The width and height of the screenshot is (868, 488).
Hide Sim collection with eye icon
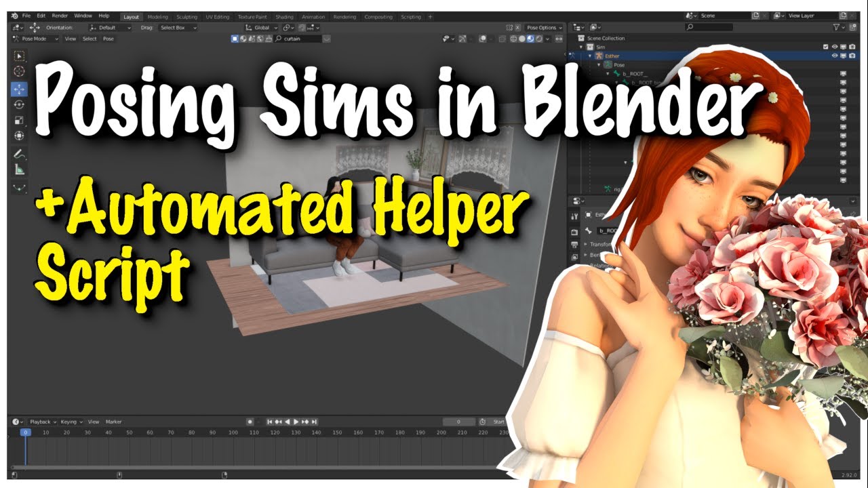point(834,47)
